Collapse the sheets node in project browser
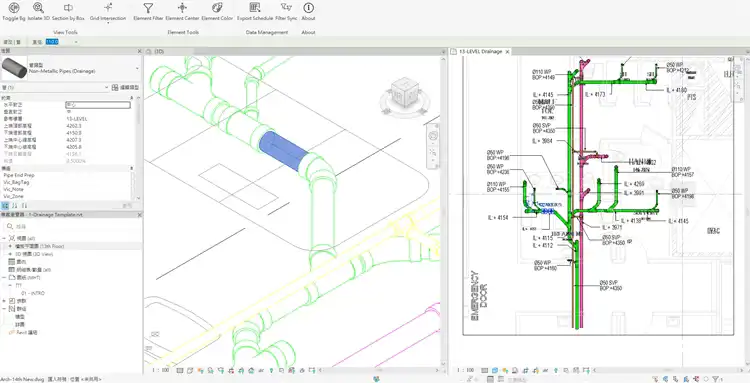This screenshot has height=383, width=750. click(4, 277)
